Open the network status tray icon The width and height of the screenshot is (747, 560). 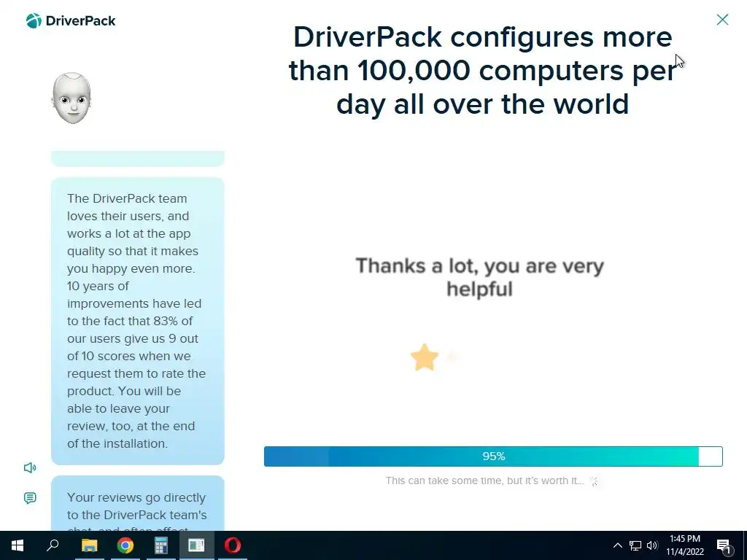click(x=635, y=545)
